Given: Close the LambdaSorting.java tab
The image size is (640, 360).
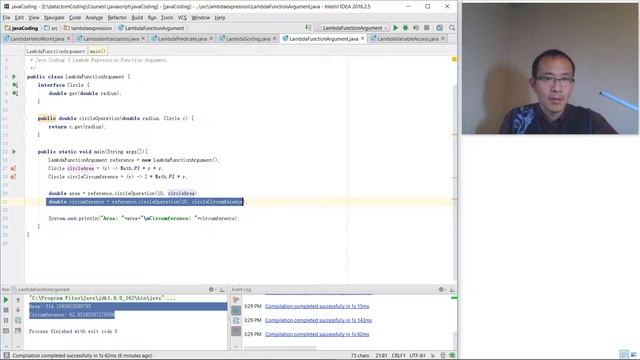Looking at the screenshot, I should tap(275, 38).
